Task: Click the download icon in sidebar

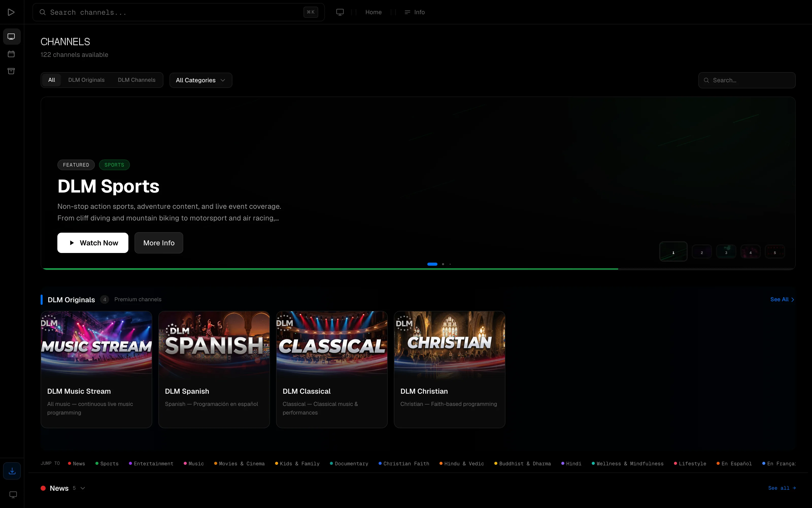Action: 12,471
